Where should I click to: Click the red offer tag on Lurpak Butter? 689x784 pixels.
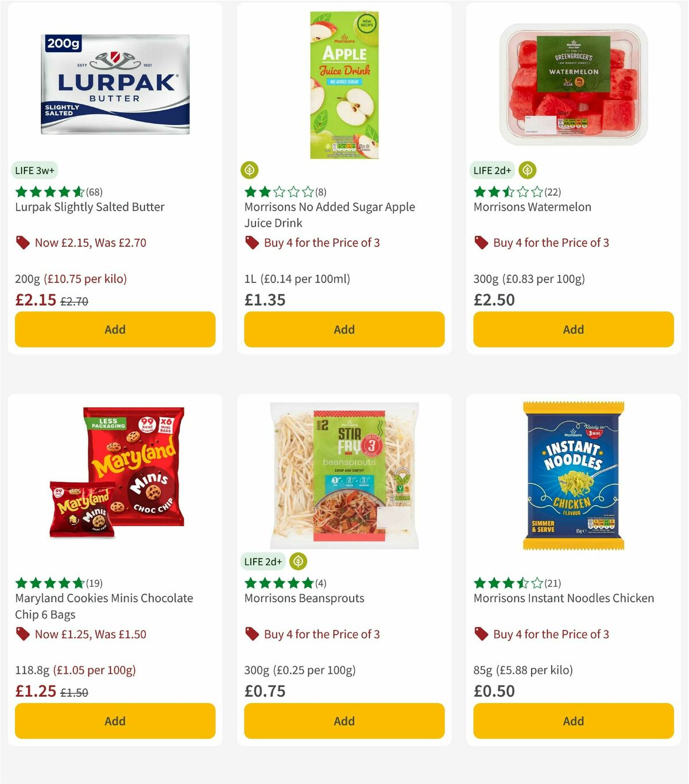tap(23, 242)
